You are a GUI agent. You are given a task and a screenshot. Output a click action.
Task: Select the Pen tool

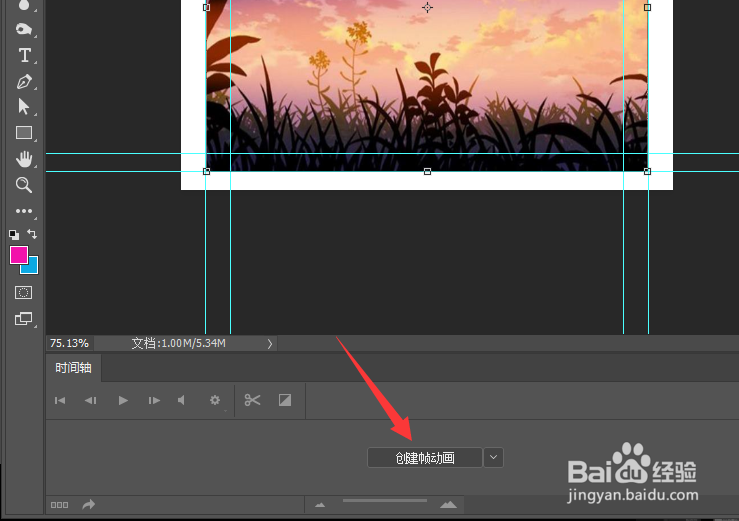(24, 82)
